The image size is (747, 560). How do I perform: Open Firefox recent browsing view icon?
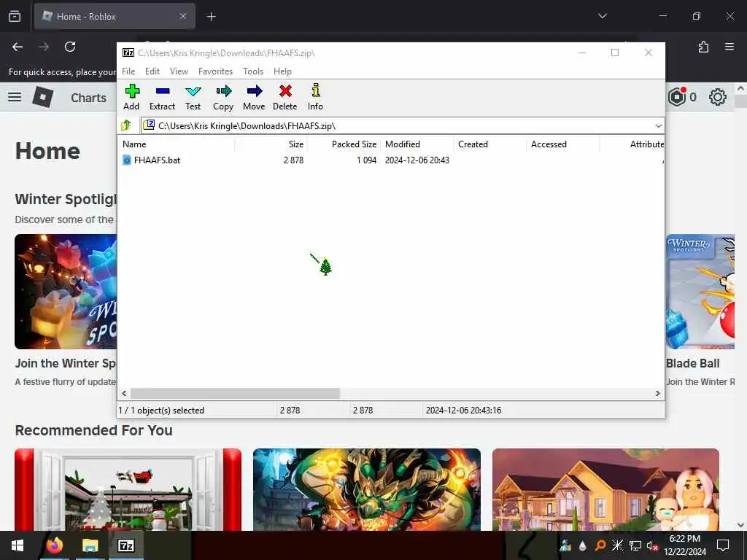pos(15,16)
